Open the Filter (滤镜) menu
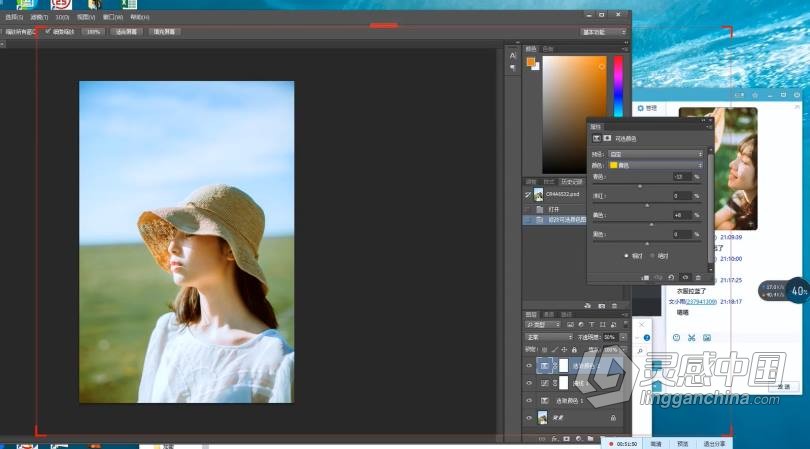This screenshot has width=810, height=449. (39, 17)
